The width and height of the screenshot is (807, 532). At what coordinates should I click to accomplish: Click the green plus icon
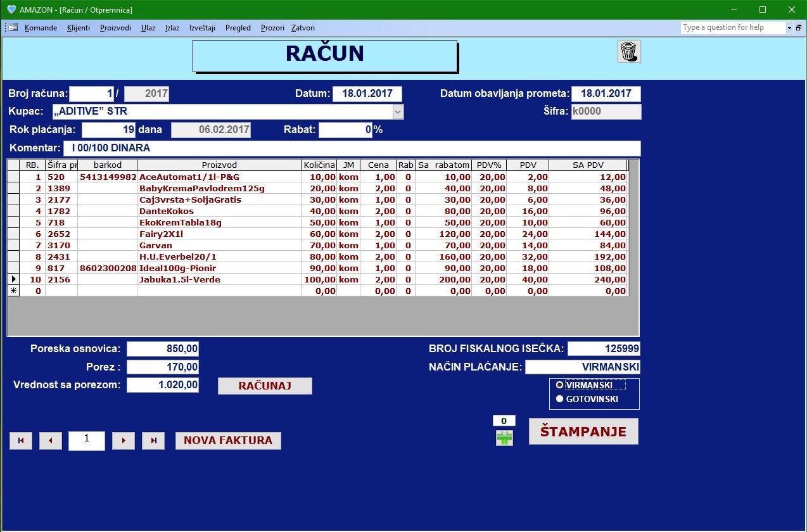coord(504,438)
